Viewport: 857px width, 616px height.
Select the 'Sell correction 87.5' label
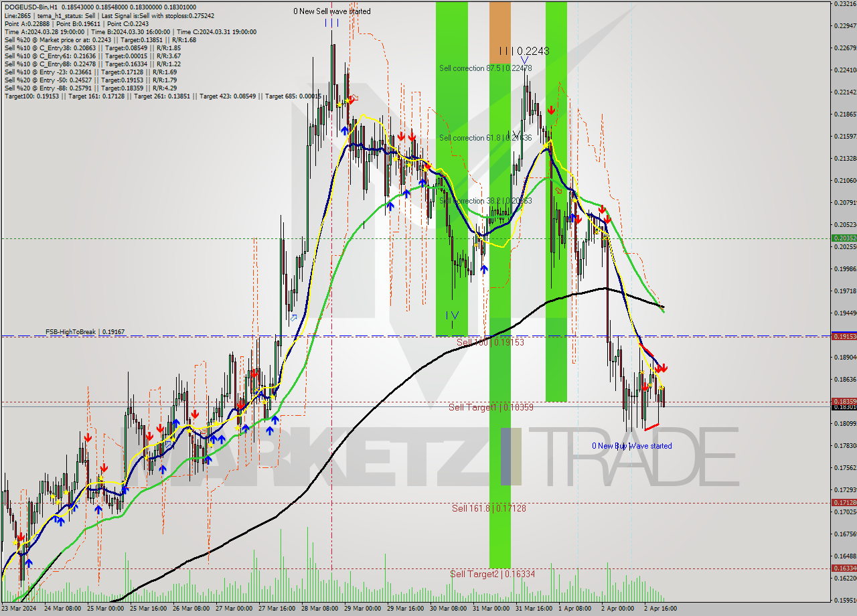pos(485,68)
